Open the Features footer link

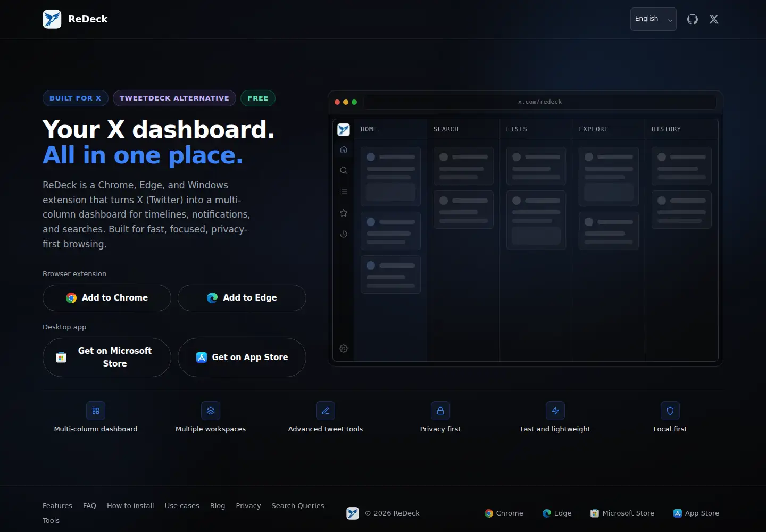57,506
